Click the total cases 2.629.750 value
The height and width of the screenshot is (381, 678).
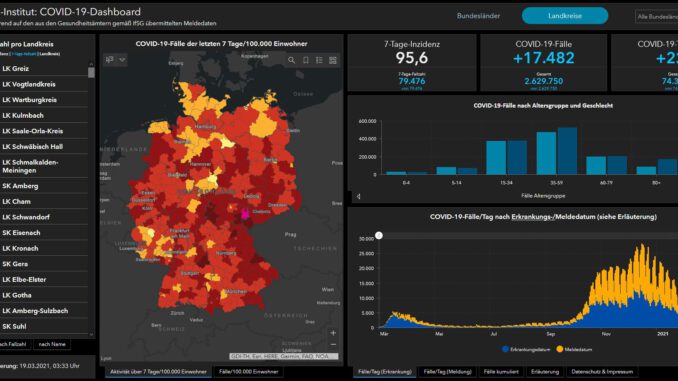point(544,81)
